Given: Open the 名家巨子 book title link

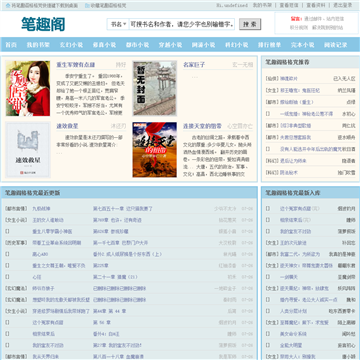Looking at the screenshot, I should [194, 65].
